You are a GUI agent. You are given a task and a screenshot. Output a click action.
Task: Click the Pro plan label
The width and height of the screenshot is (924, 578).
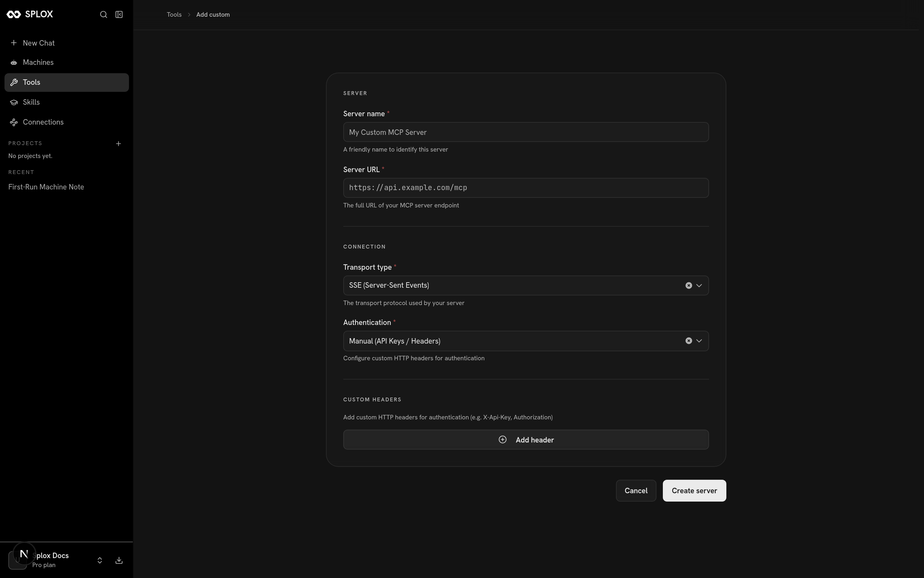pos(44,565)
